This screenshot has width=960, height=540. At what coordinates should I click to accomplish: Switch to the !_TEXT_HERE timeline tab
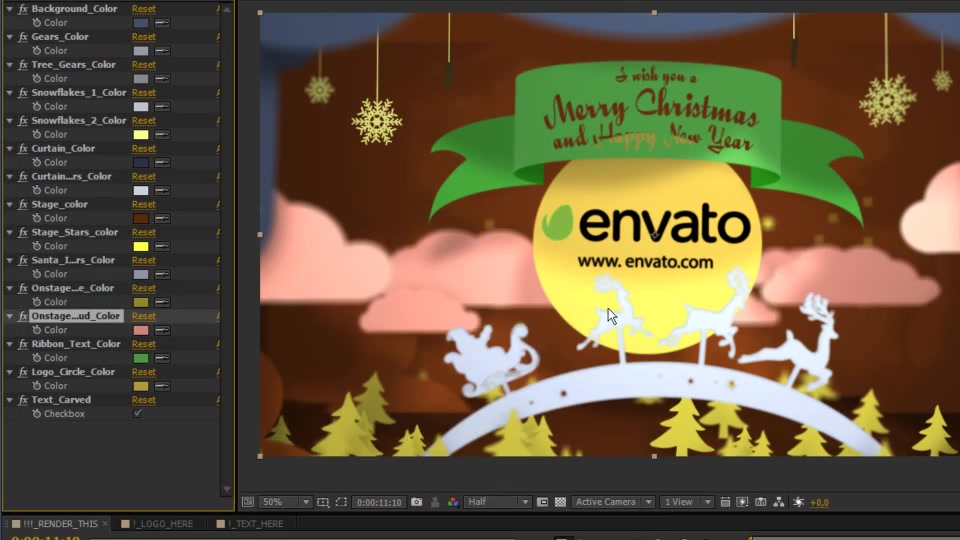pyautogui.click(x=255, y=524)
